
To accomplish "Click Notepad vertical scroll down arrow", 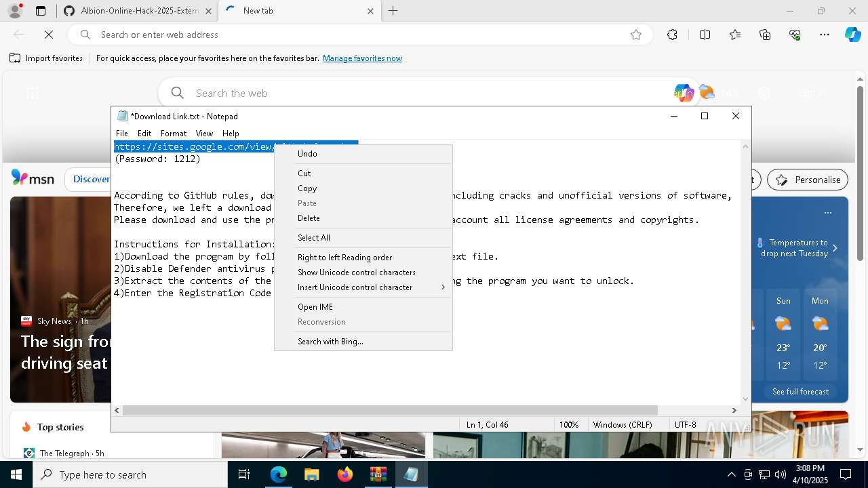I will pos(746,399).
